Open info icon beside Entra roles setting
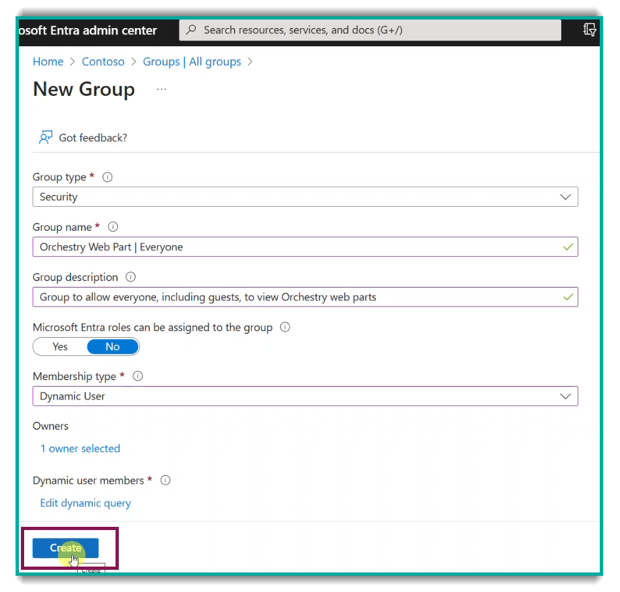 click(x=285, y=327)
